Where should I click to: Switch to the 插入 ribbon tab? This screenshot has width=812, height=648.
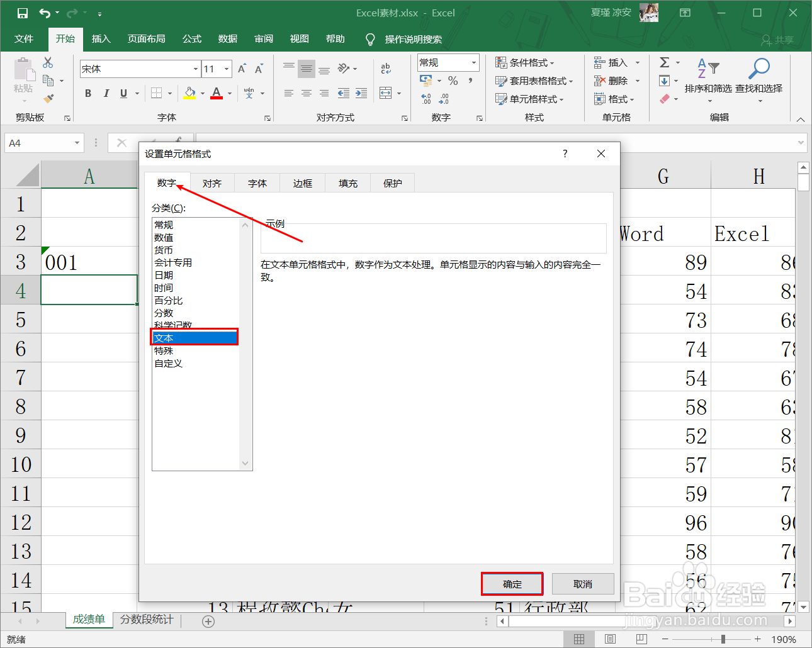[x=101, y=39]
